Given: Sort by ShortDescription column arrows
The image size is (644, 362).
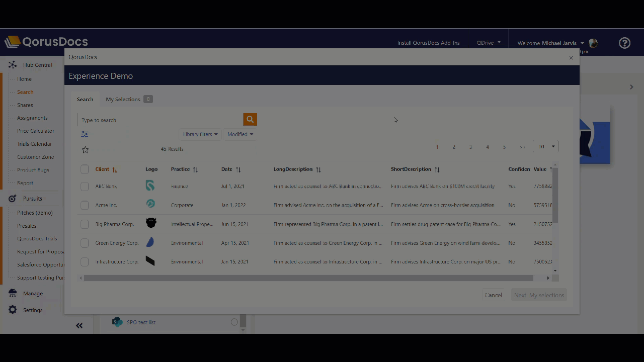Looking at the screenshot, I should click(x=437, y=170).
